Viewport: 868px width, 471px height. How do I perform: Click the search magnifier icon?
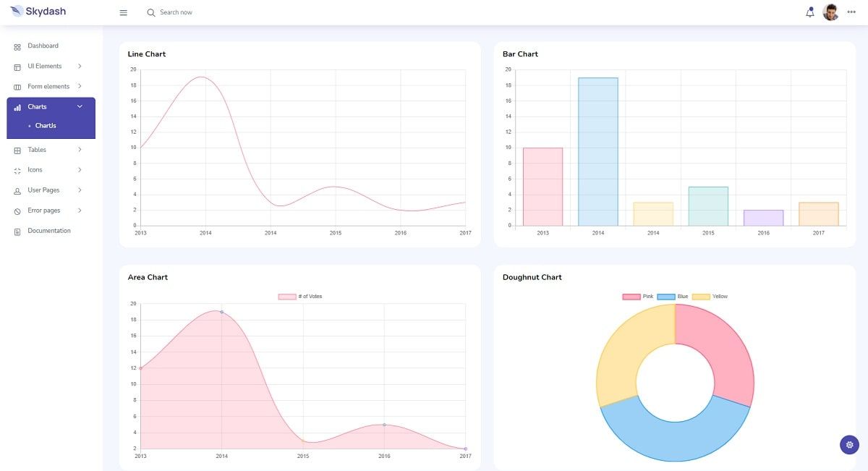150,12
